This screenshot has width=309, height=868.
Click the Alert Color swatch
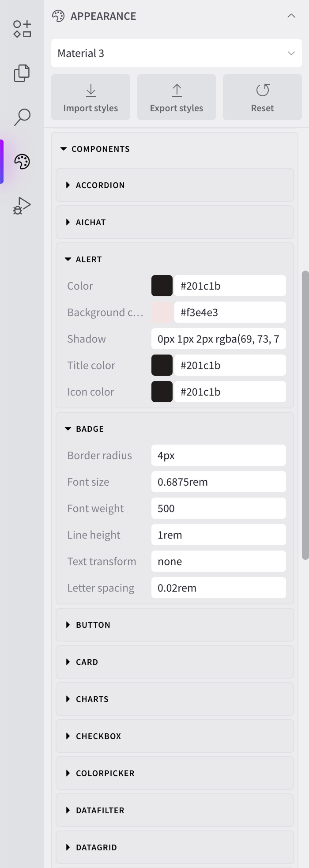click(x=162, y=286)
